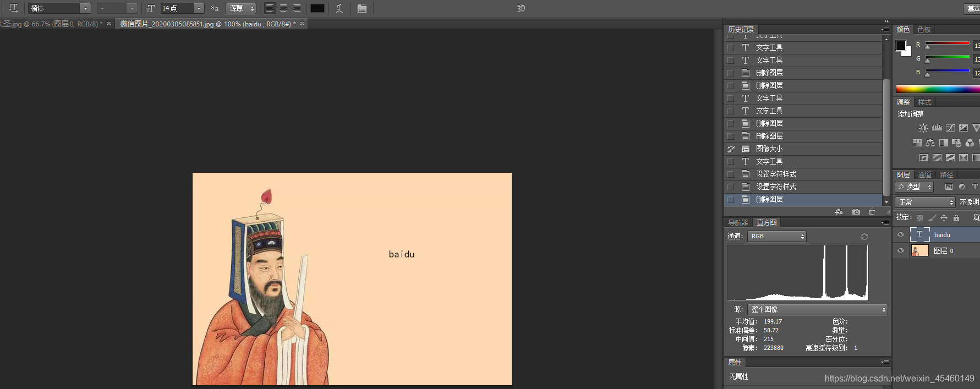This screenshot has width=980, height=389.
Task: Filter layers by adjustment layer icon
Action: coord(962,187)
